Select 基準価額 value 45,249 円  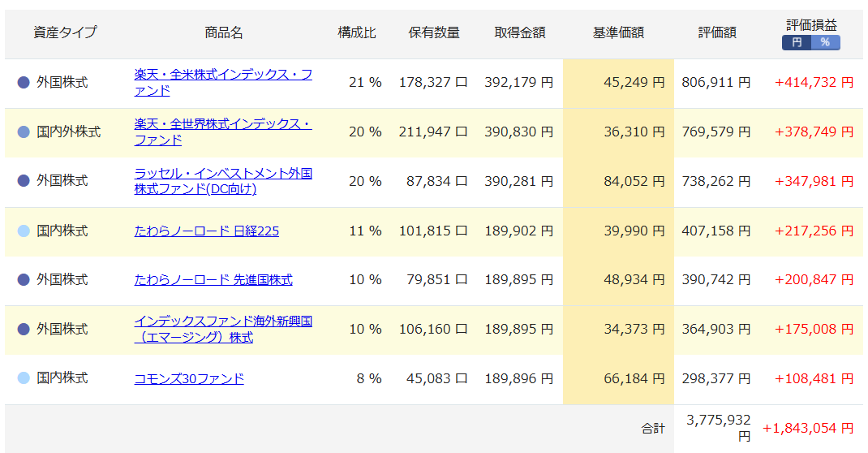pos(634,83)
